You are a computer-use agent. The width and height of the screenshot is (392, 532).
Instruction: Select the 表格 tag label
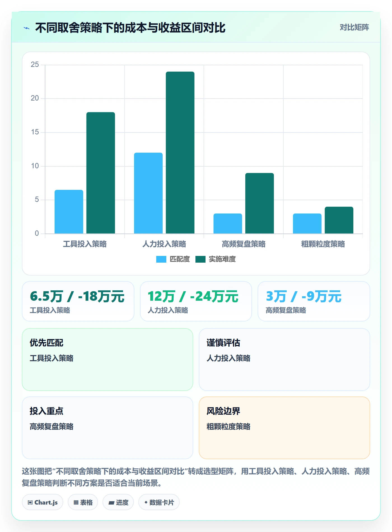[86, 503]
